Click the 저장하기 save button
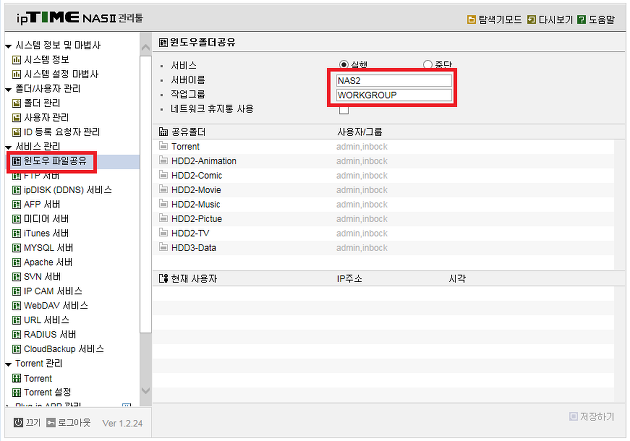Screen dimensions: 630x441 tap(592, 416)
